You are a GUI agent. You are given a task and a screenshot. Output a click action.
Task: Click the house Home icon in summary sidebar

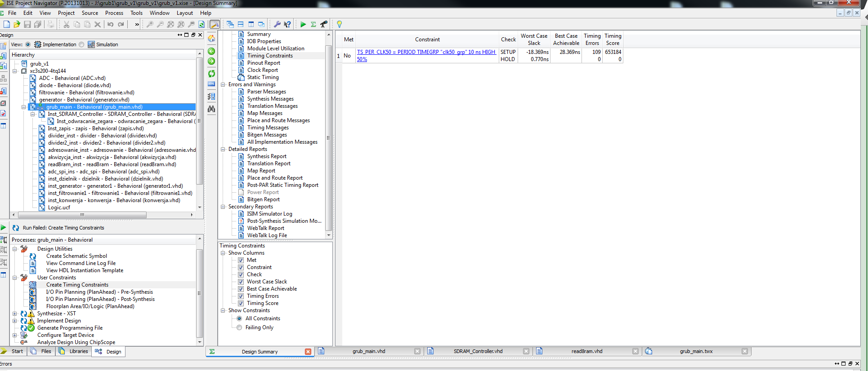pyautogui.click(x=211, y=39)
